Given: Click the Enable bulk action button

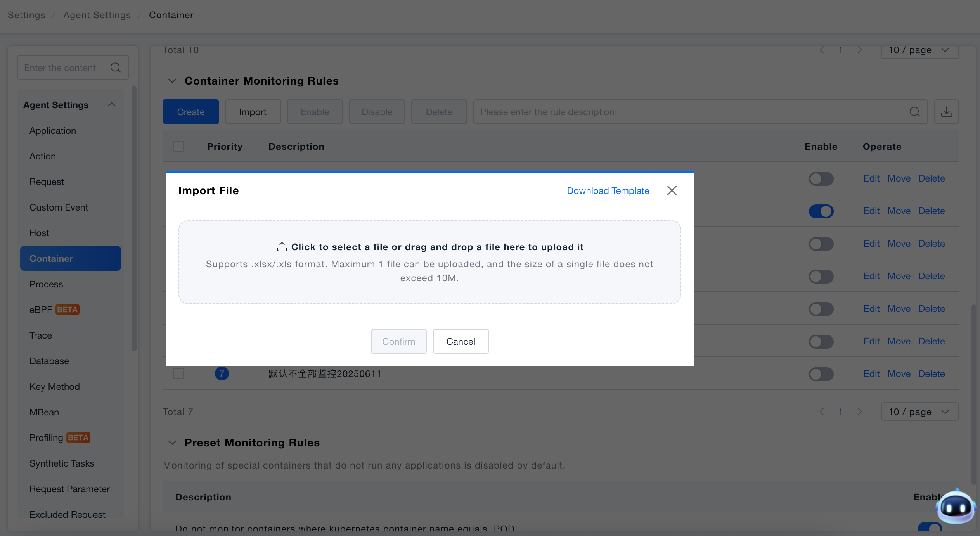Looking at the screenshot, I should (315, 112).
